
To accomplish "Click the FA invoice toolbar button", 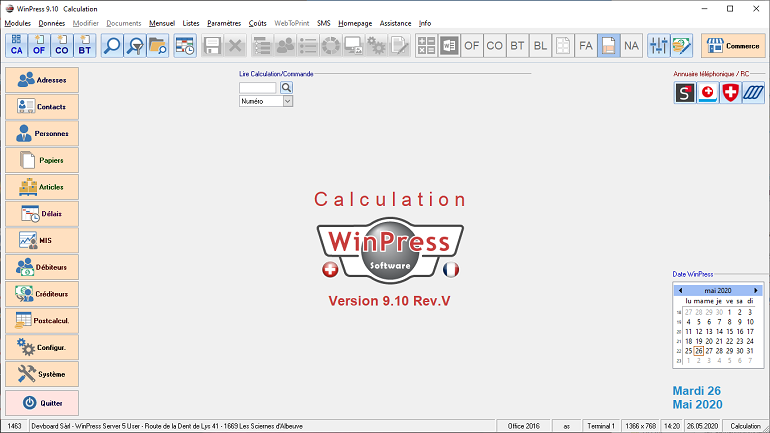I will [586, 46].
